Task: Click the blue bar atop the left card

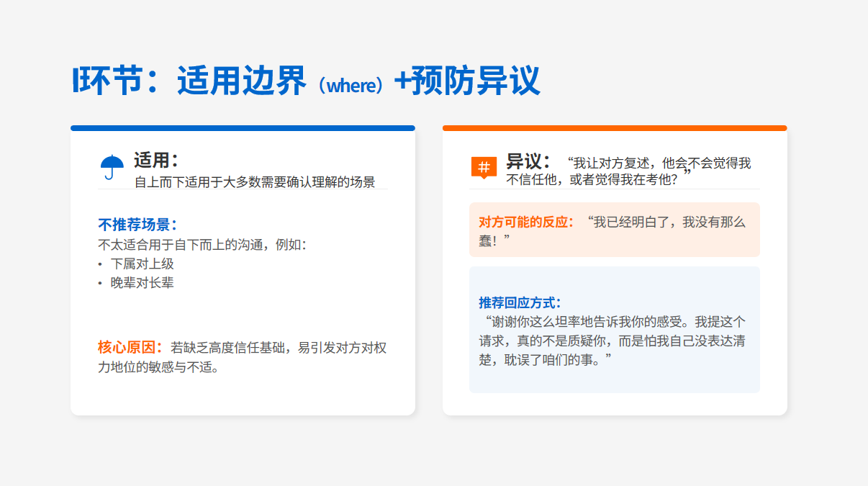Action: coord(243,128)
